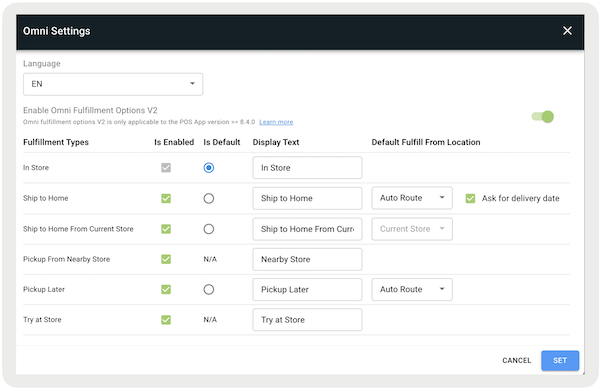The height and width of the screenshot is (388, 600).
Task: Click the Omni Settings title text
Action: [x=57, y=31]
